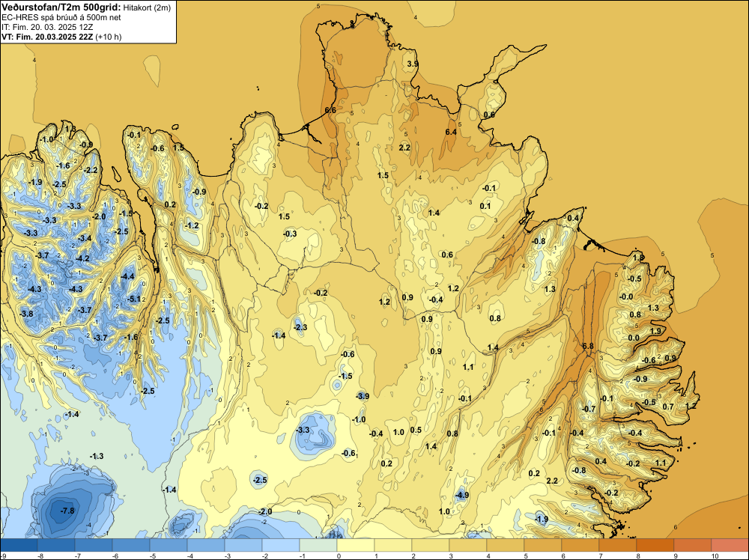The image size is (749, 560).
Task: Click the temperature value '0.7' in the eastern fjords
Action: [x=668, y=407]
